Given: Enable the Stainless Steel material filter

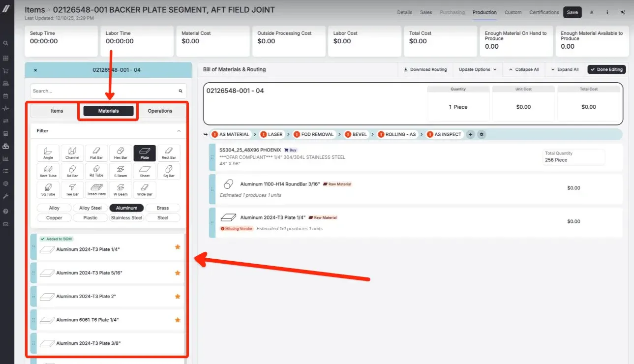Looking at the screenshot, I should point(126,217).
